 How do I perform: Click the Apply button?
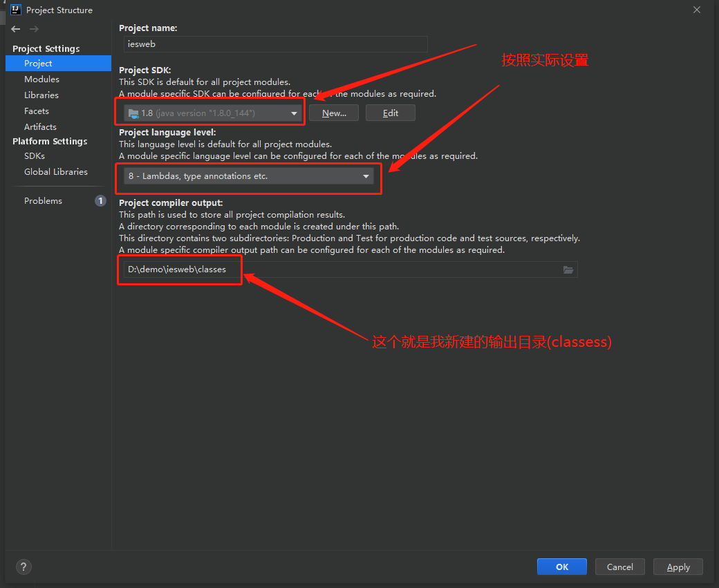point(678,567)
